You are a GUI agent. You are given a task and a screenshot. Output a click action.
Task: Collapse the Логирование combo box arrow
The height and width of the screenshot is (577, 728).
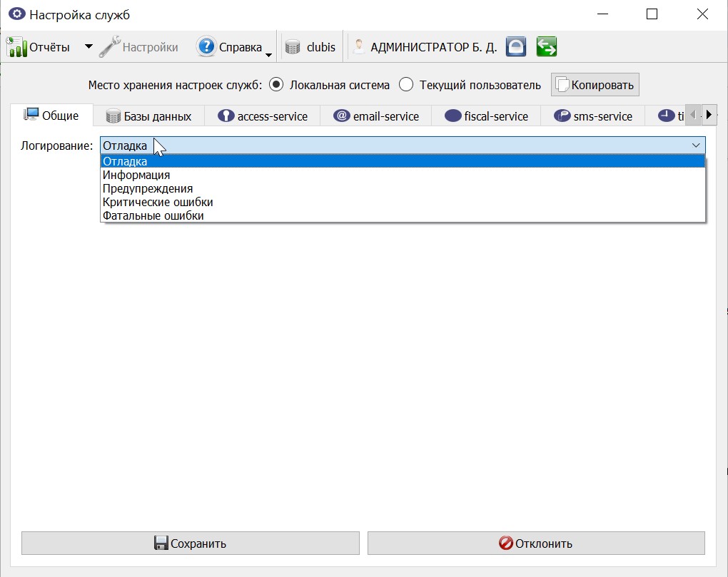click(695, 145)
